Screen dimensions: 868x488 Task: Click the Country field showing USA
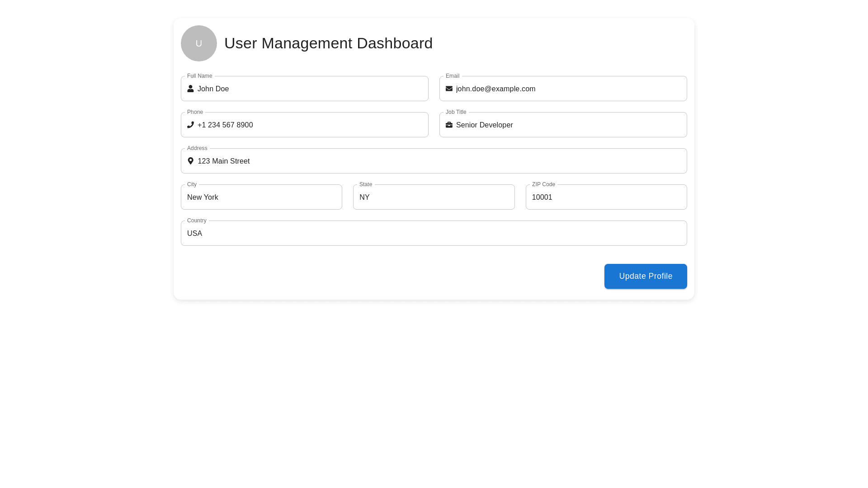pos(434,234)
